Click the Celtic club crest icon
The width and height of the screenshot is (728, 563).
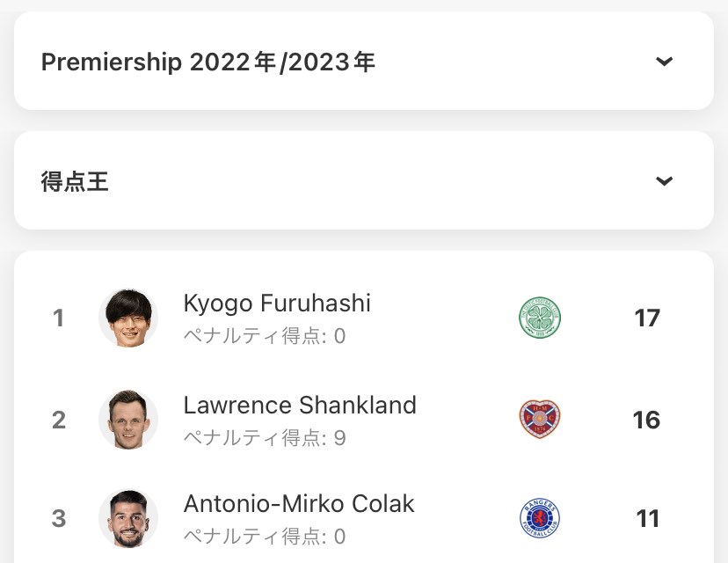coord(540,318)
